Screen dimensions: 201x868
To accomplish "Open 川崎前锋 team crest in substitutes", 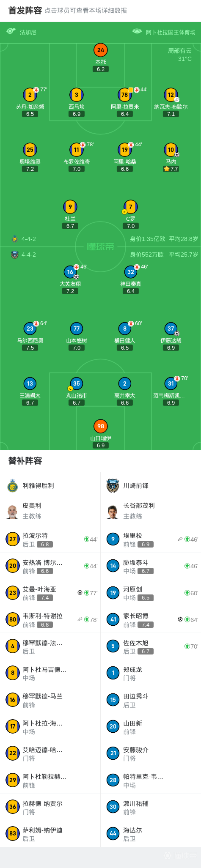I will pyautogui.click(x=113, y=486).
